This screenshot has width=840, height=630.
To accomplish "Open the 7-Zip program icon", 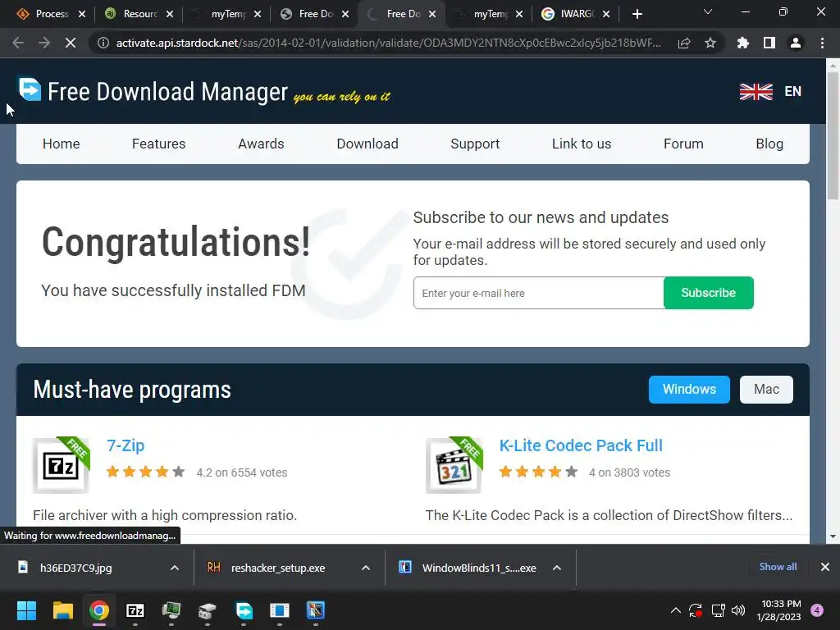I will point(61,465).
